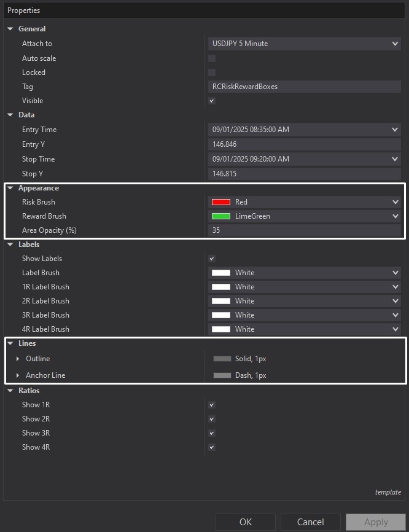Collapse the General section
This screenshot has height=532, width=409.
(x=10, y=28)
